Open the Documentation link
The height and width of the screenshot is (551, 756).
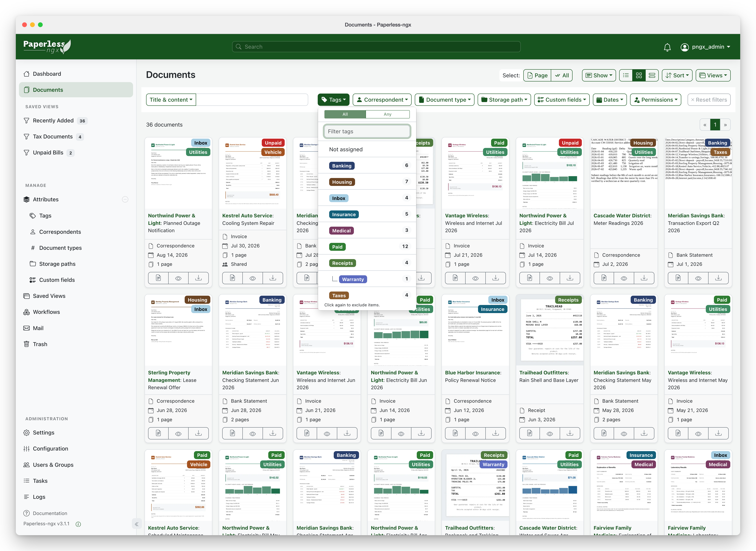point(45,513)
